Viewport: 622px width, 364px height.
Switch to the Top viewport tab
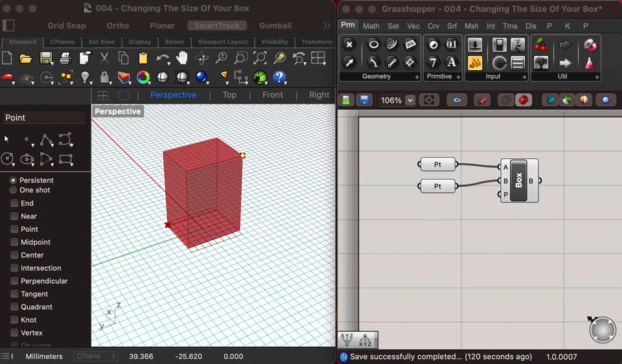229,95
